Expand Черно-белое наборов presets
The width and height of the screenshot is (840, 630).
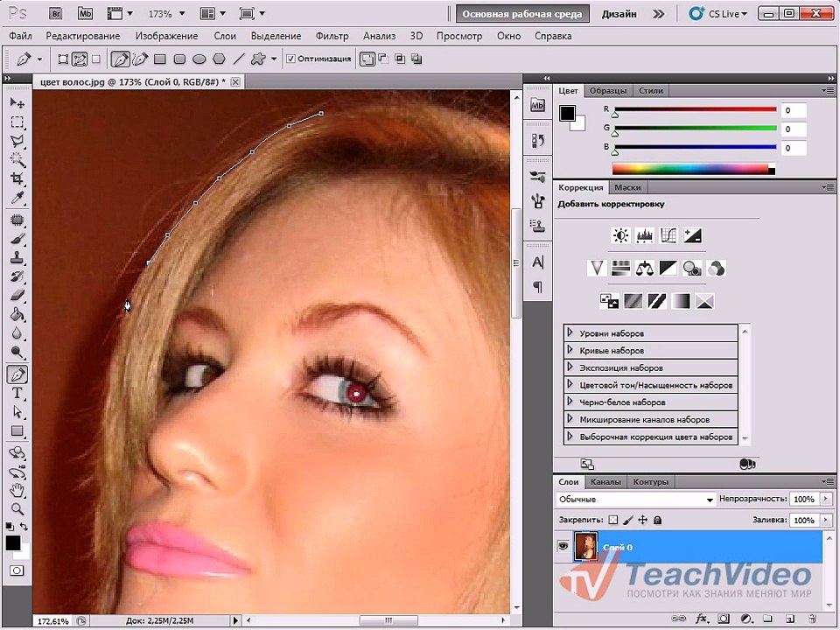click(x=570, y=402)
